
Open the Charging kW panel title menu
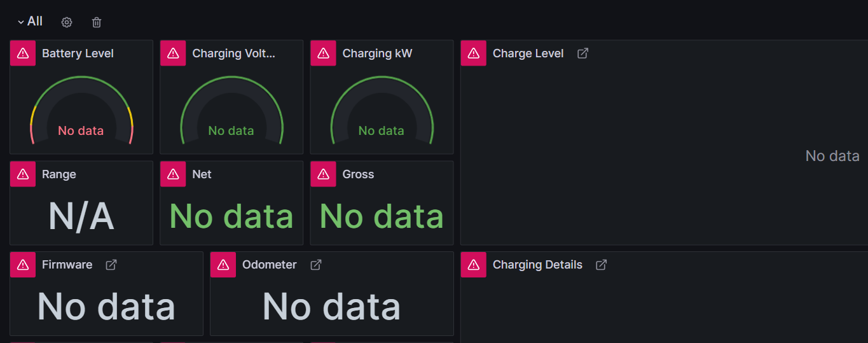pos(377,53)
